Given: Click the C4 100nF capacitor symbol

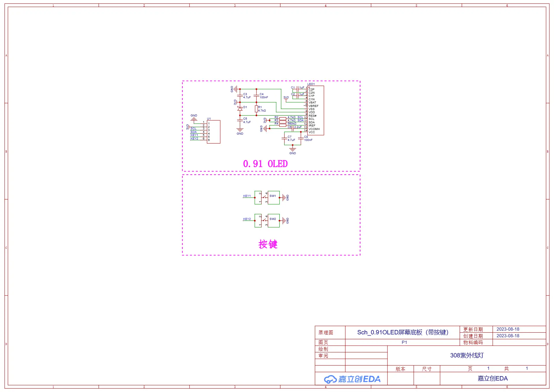Looking at the screenshot, I should pyautogui.click(x=257, y=96).
